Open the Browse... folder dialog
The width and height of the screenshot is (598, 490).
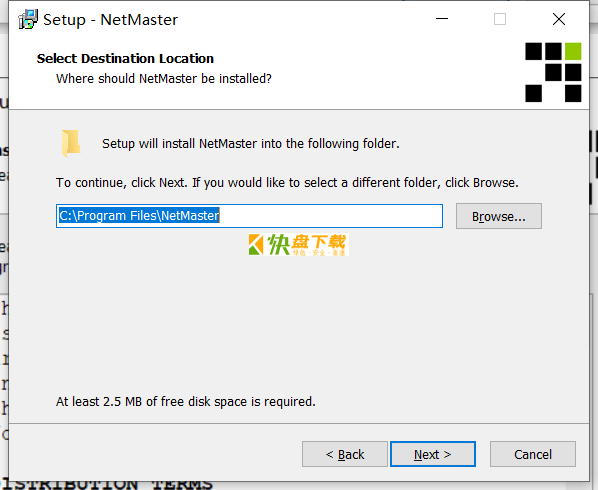click(x=498, y=216)
